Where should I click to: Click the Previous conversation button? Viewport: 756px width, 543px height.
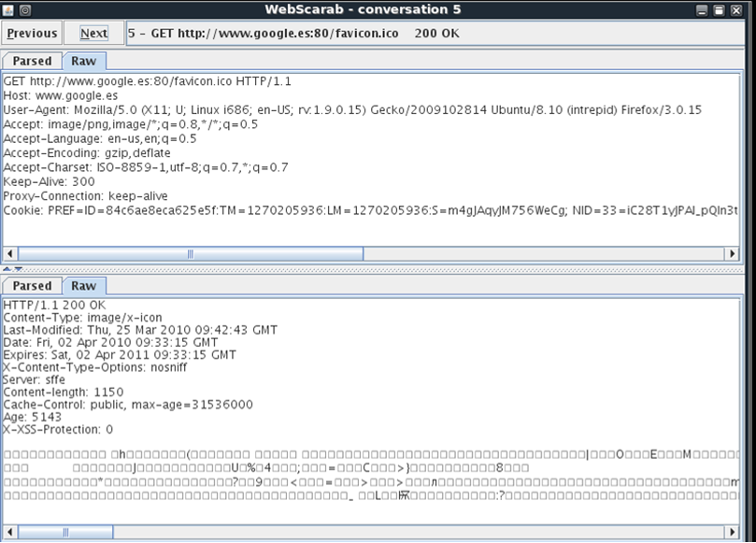click(x=32, y=34)
